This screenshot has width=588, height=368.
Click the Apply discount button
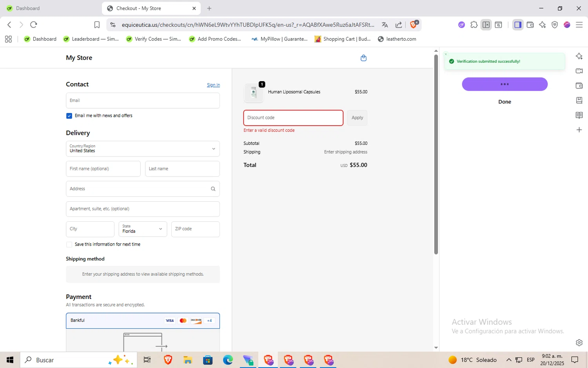tap(357, 118)
